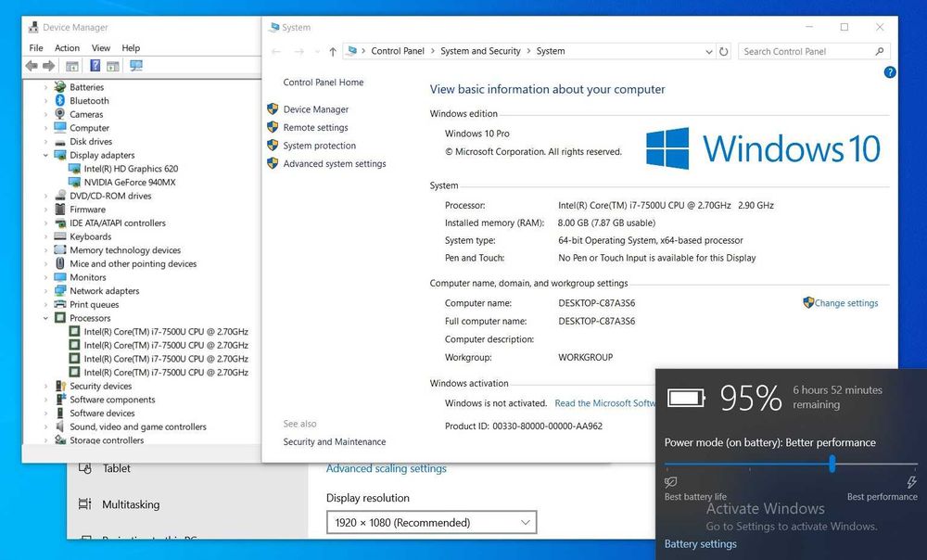Open Security and Maintenance link
Image resolution: width=927 pixels, height=560 pixels.
[x=334, y=441]
